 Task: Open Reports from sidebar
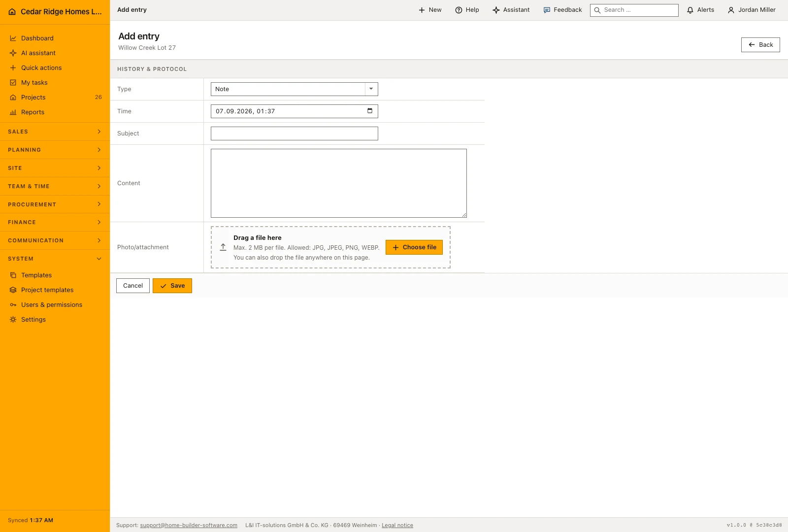click(55, 112)
